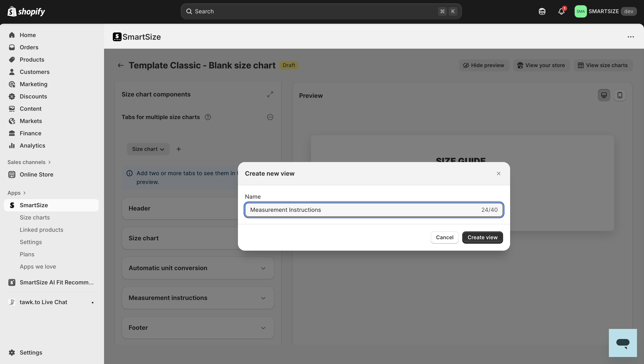Screen dimensions: 644x364
Task: Expand the size chart components panel to fullscreen
Action: tap(270, 94)
